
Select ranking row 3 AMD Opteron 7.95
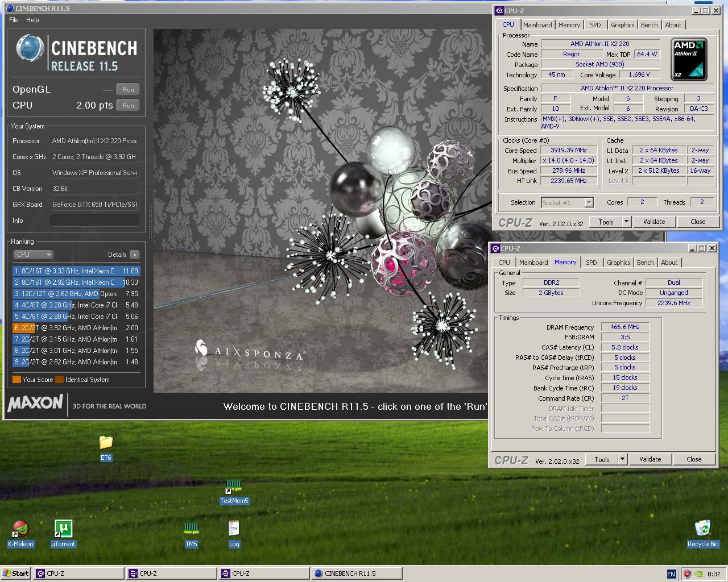[76, 294]
